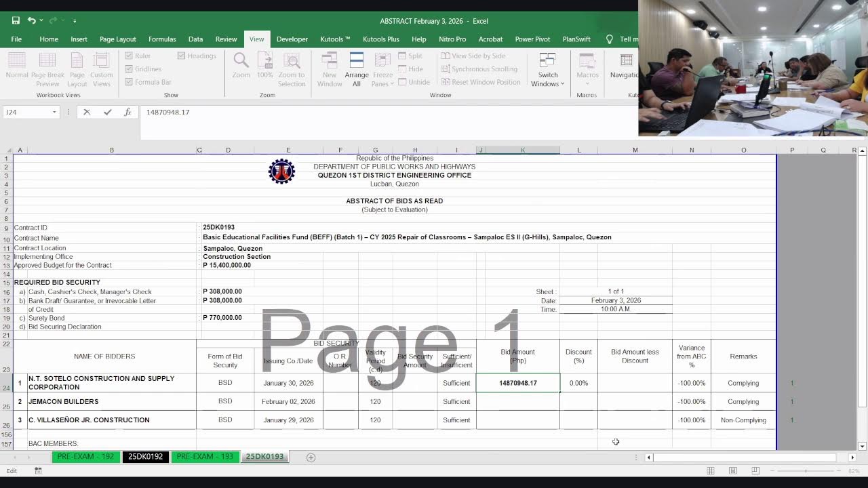Click the macro record icon in the status bar
This screenshot has width=868, height=488.
pos(38,471)
